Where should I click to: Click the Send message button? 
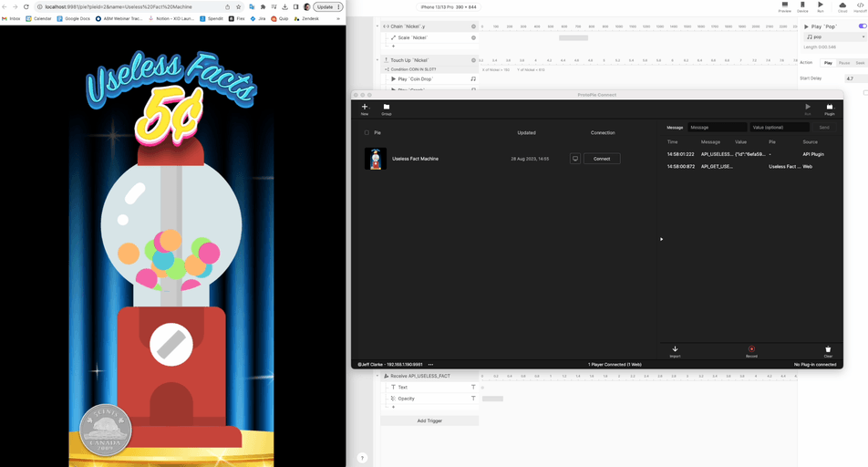coord(824,128)
